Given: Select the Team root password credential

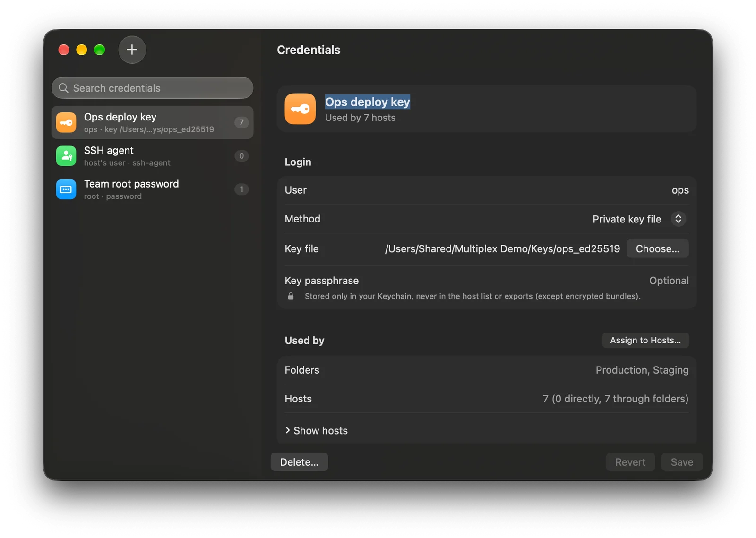Looking at the screenshot, I should click(152, 189).
